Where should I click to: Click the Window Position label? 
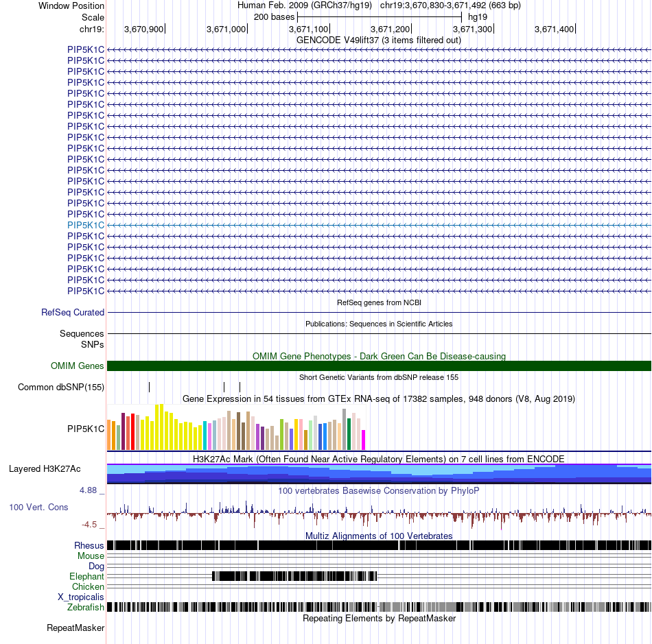click(x=71, y=5)
